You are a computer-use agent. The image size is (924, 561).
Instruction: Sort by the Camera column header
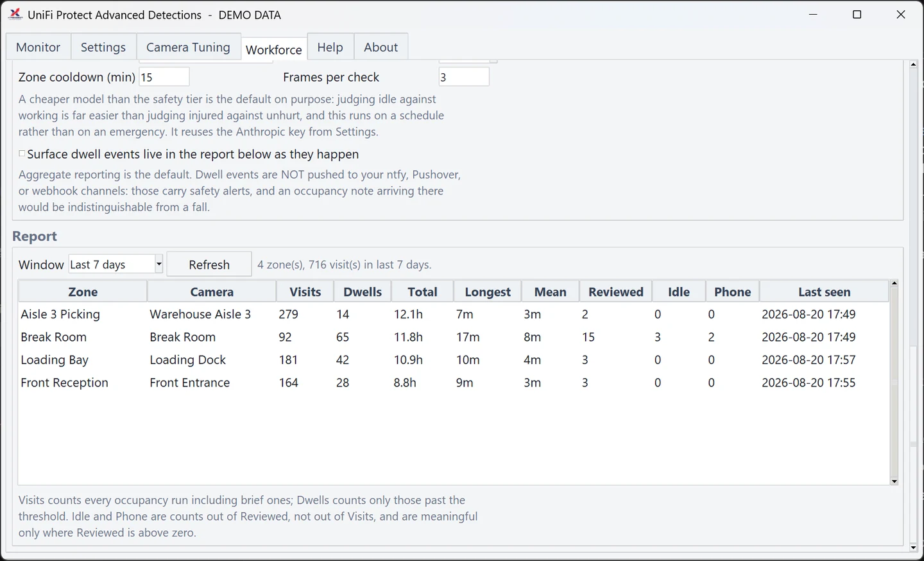click(x=212, y=292)
